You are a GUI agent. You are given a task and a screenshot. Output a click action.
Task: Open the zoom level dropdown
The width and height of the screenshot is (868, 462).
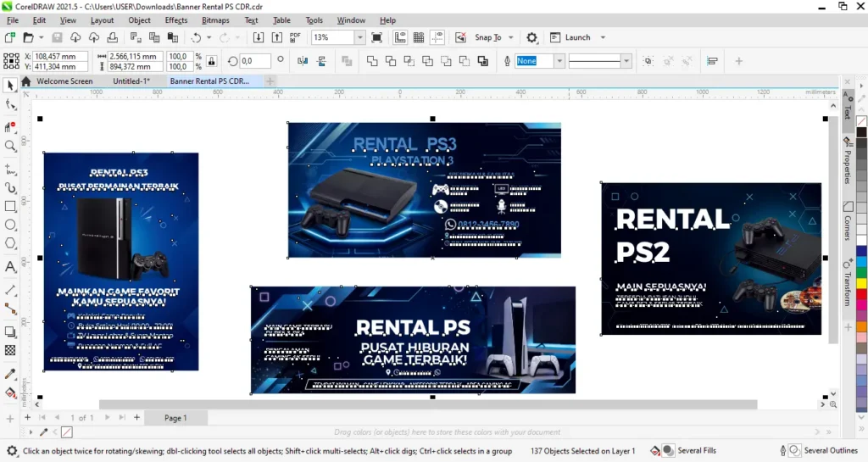click(x=359, y=37)
